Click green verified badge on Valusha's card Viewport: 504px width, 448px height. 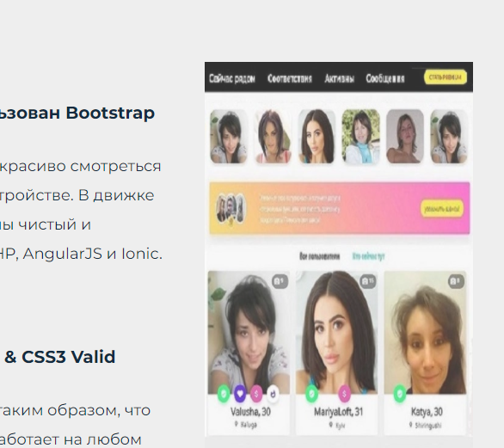click(x=224, y=393)
